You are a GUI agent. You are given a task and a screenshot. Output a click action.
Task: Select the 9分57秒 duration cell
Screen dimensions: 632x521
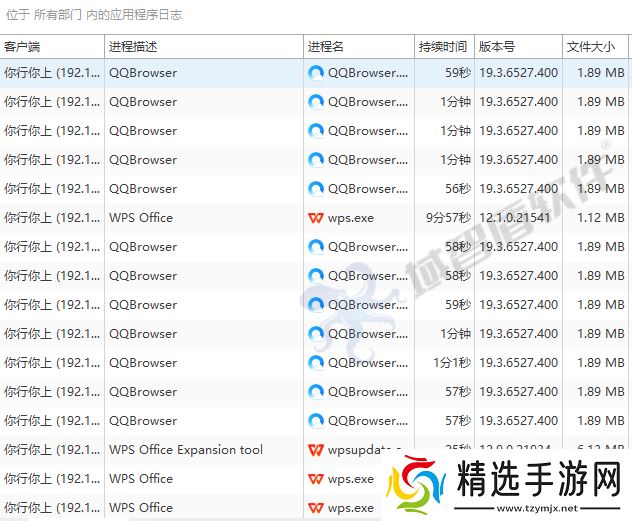point(448,218)
